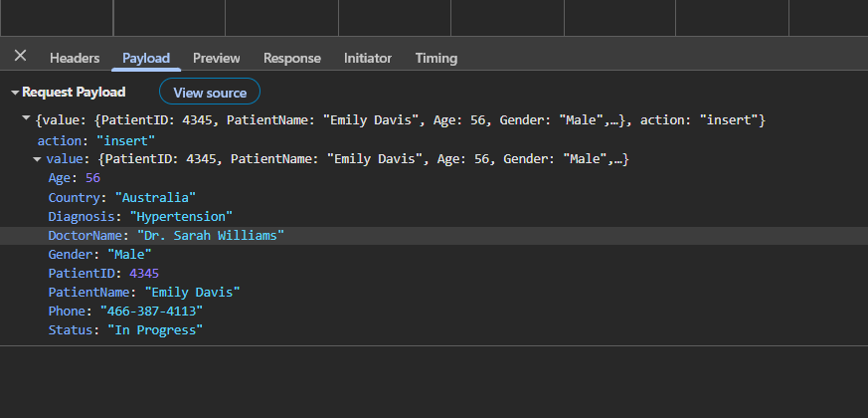Select the Phone "466-387-4113" row
The image size is (868, 418).
pyautogui.click(x=434, y=311)
